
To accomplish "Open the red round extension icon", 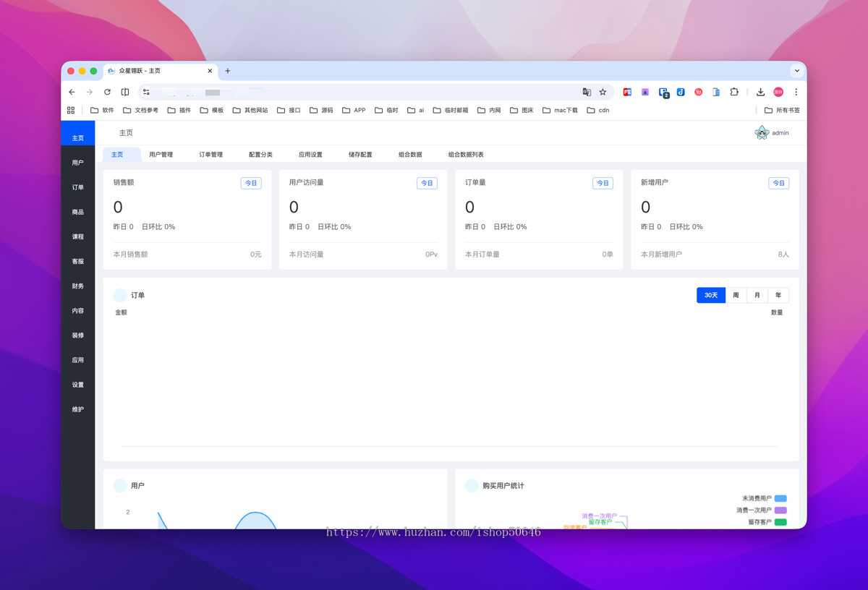I will tap(698, 93).
